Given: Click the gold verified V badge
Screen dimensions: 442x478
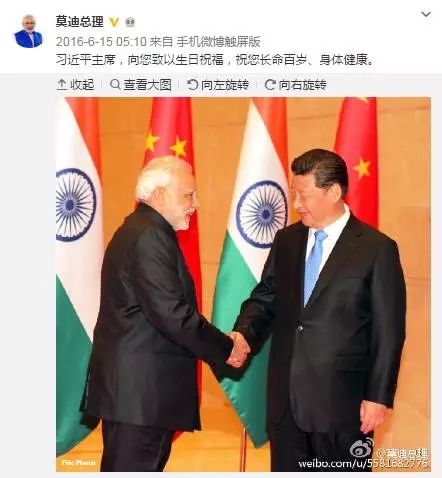Looking at the screenshot, I should pos(114,22).
